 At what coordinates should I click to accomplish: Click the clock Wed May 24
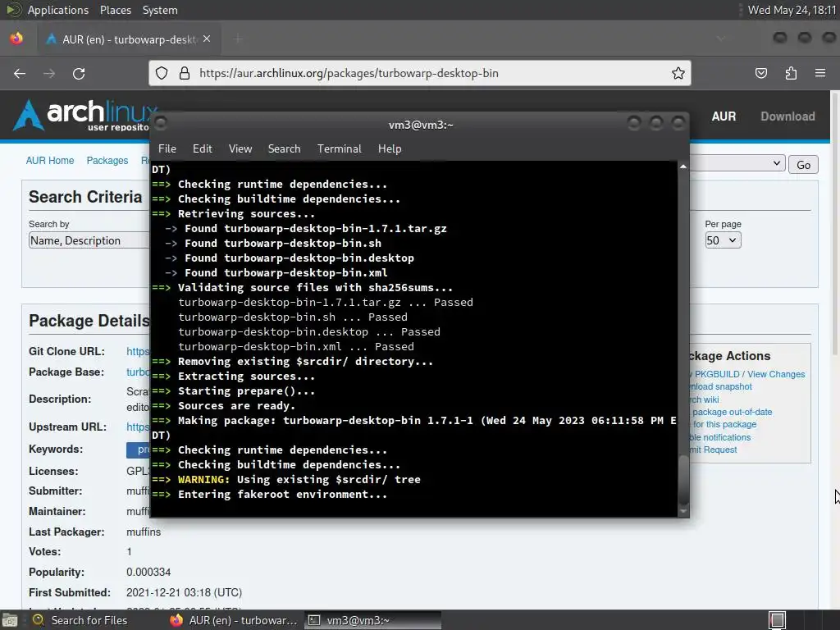pyautogui.click(x=792, y=10)
